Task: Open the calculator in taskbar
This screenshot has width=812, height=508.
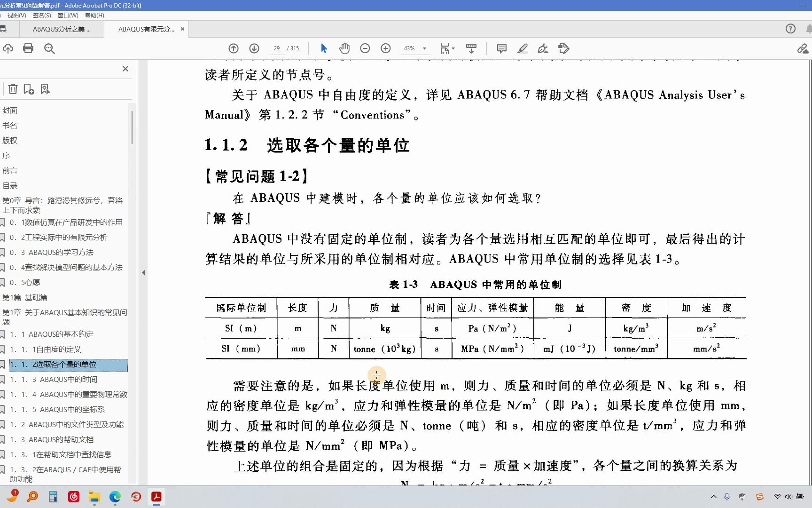Action: tap(53, 497)
